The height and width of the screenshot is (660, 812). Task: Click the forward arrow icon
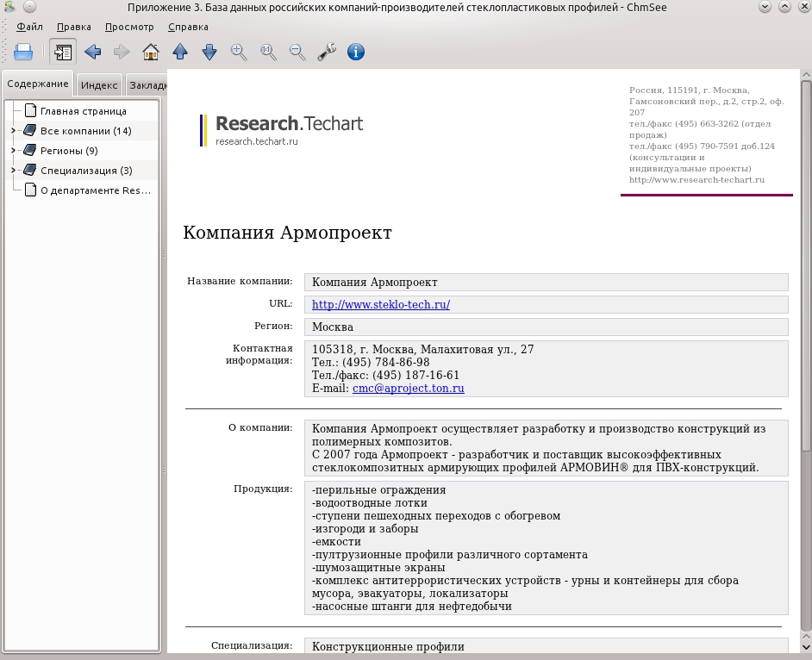click(x=122, y=52)
